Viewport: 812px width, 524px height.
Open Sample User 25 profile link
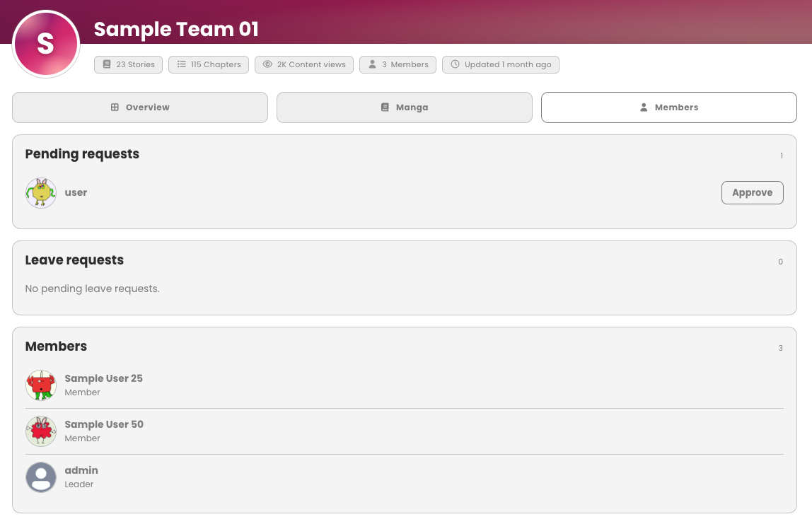[x=103, y=378]
